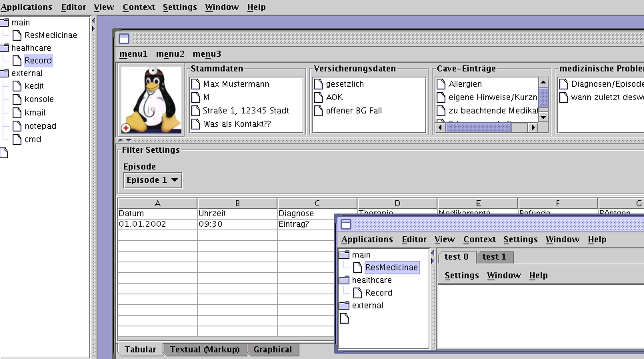This screenshot has height=359, width=644.
Task: Click the konsole file icon in sidebar
Action: click(x=17, y=99)
